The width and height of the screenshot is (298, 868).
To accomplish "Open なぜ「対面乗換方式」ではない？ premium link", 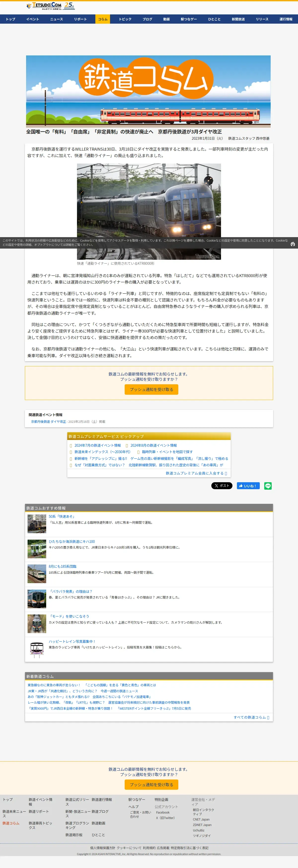I will [149, 465].
